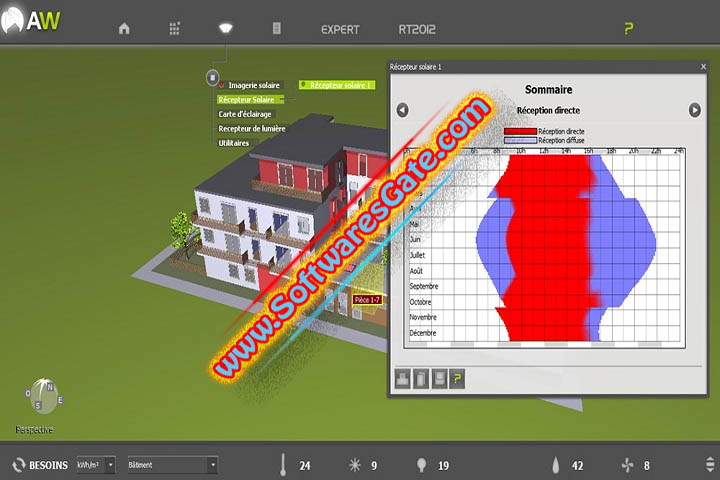Screen dimensions: 720x480
Task: Click the Août row label
Action: [x=416, y=271]
